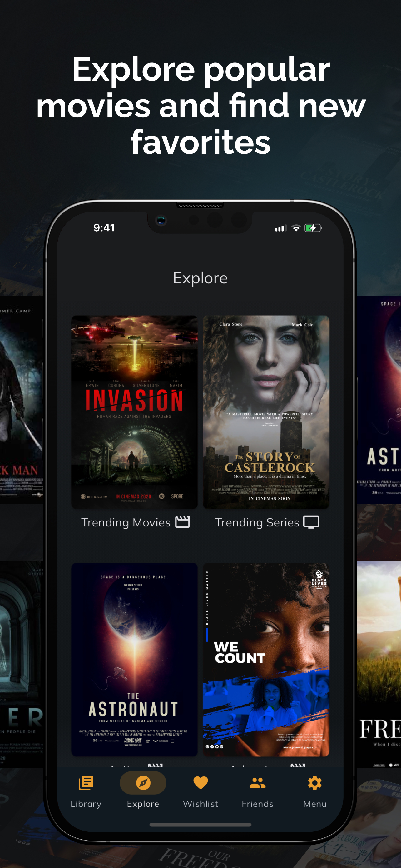Tap the Wi-Fi status icon

tap(296, 228)
